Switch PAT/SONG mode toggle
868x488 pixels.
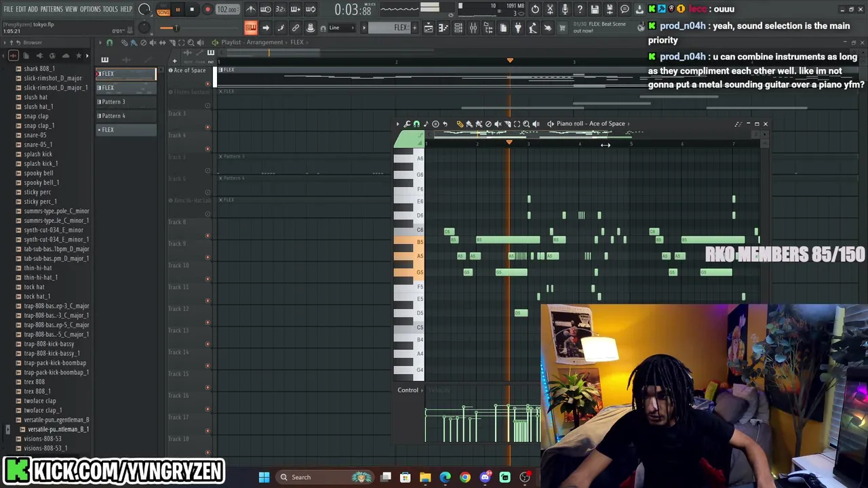pyautogui.click(x=163, y=9)
